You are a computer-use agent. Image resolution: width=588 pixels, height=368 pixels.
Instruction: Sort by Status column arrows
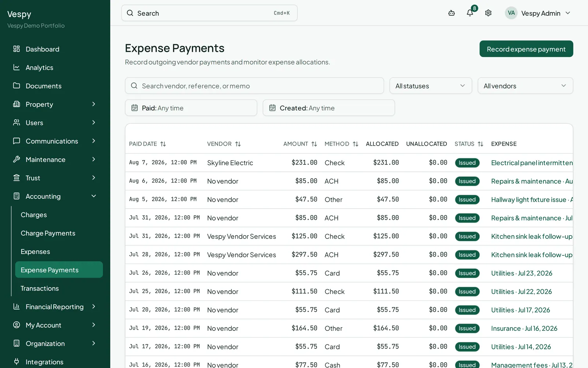click(x=480, y=144)
